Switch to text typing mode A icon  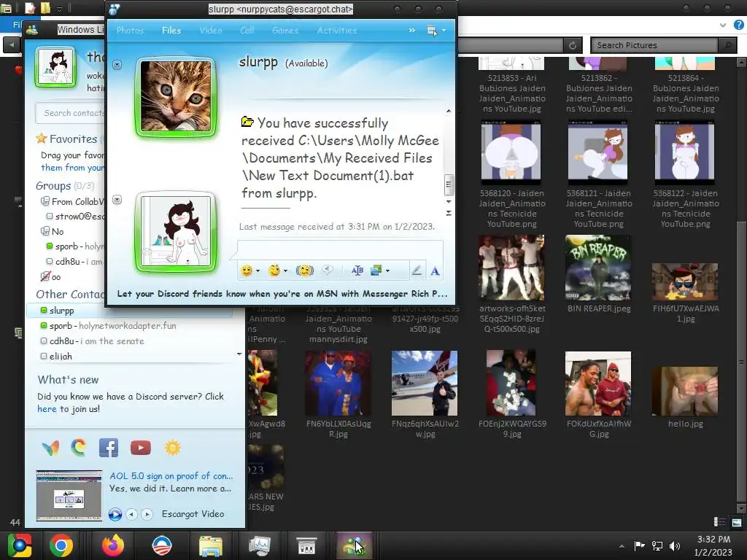click(435, 271)
